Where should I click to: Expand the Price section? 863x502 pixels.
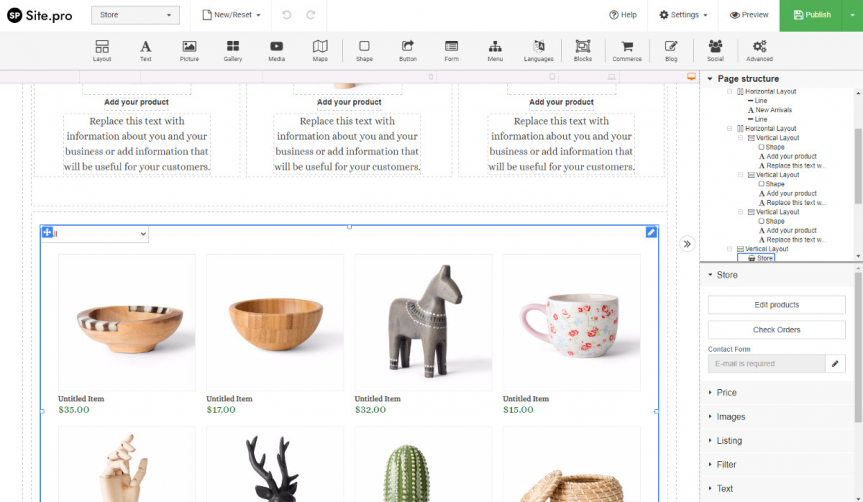coord(726,393)
